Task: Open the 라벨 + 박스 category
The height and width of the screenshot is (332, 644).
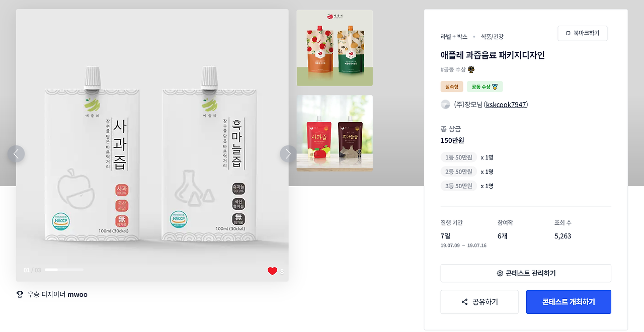Action: [454, 37]
